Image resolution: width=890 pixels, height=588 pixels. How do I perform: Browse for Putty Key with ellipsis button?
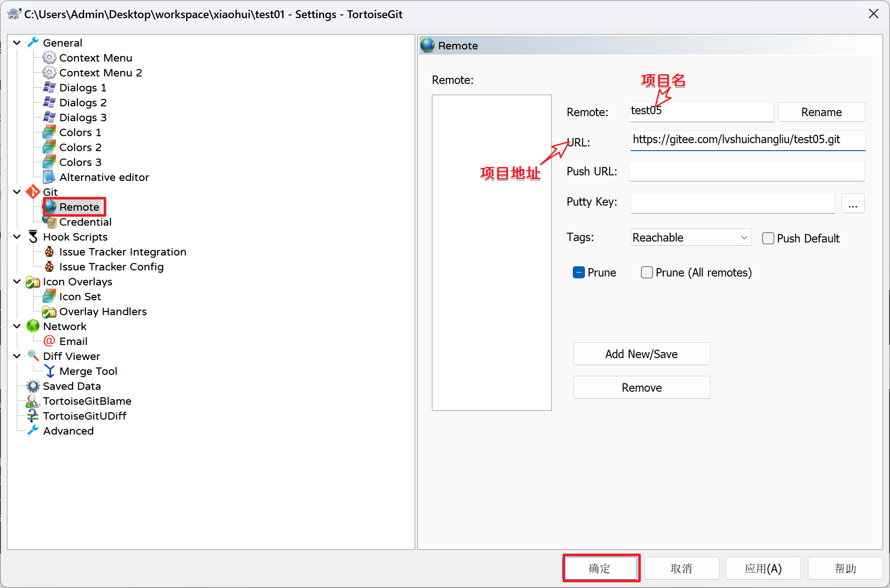coord(853,204)
